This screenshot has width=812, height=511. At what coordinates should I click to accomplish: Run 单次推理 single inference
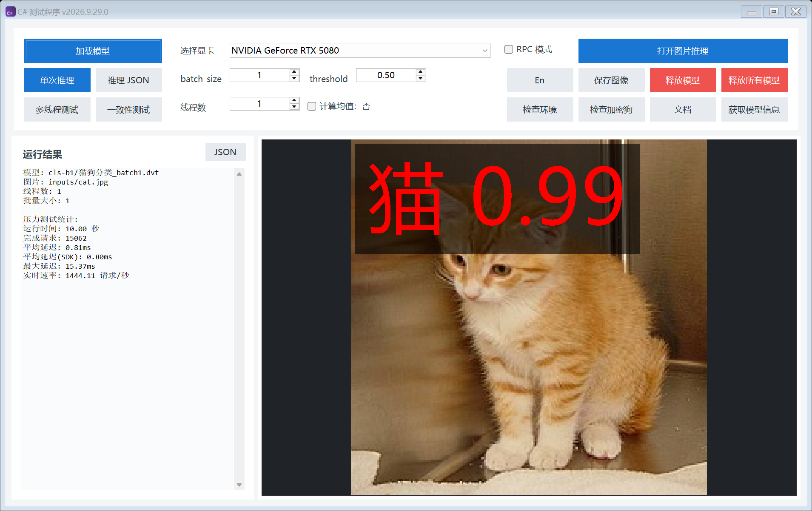coord(57,80)
